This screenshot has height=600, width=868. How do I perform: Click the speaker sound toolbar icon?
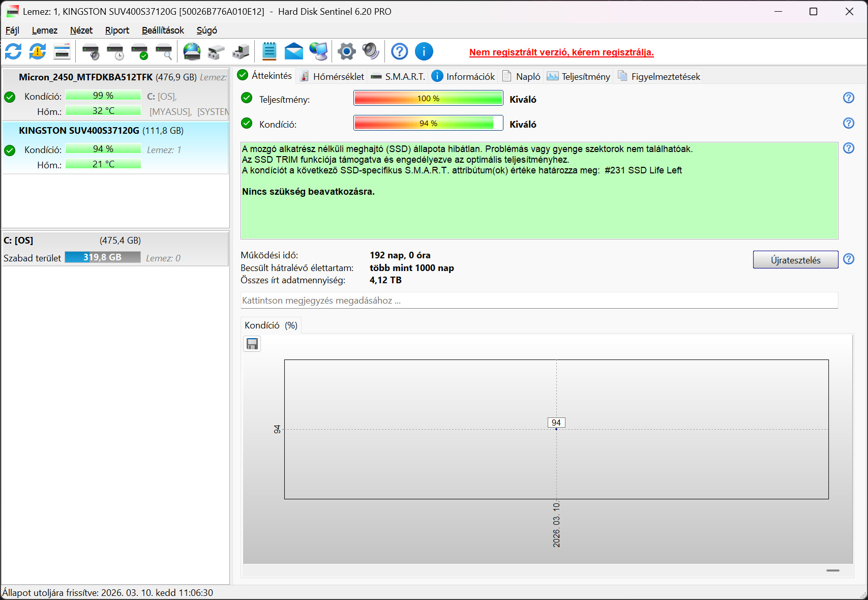pyautogui.click(x=371, y=51)
